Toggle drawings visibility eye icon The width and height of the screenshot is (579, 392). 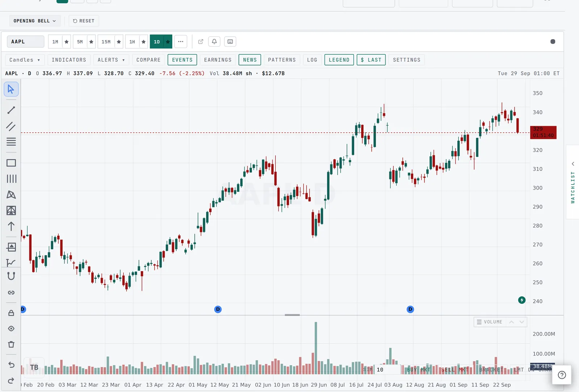tap(11, 329)
